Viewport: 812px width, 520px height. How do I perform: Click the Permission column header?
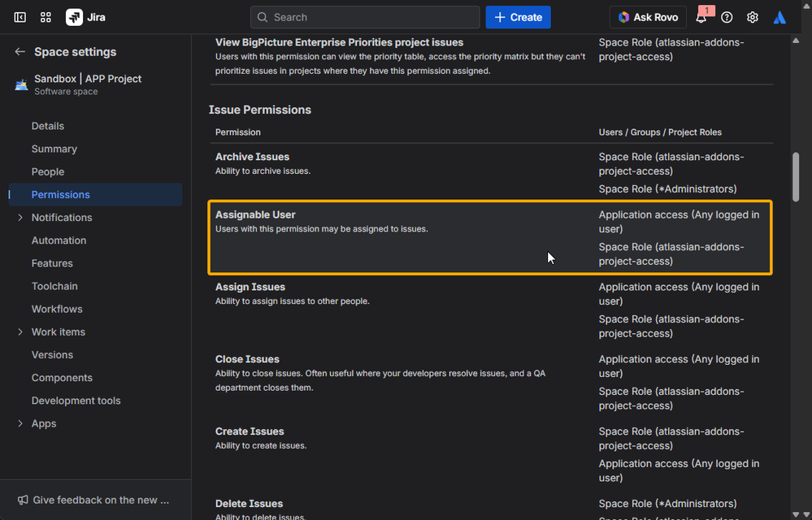[x=237, y=132]
